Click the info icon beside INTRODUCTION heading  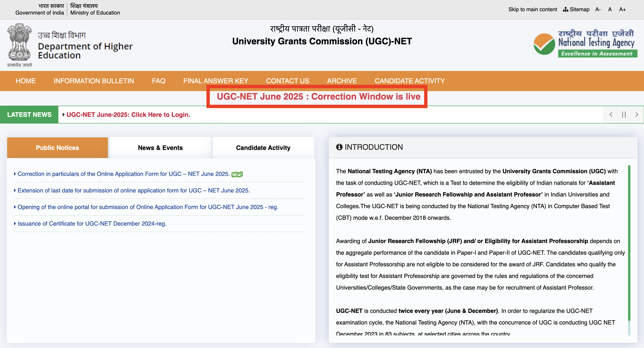tap(339, 147)
